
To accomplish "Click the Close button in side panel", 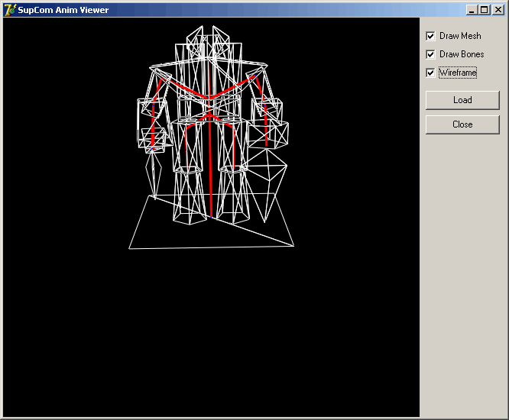I will point(462,124).
